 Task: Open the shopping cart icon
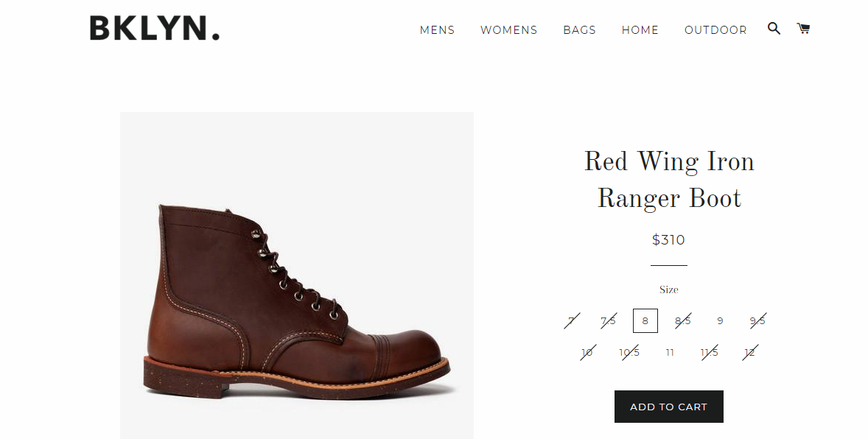(x=803, y=28)
